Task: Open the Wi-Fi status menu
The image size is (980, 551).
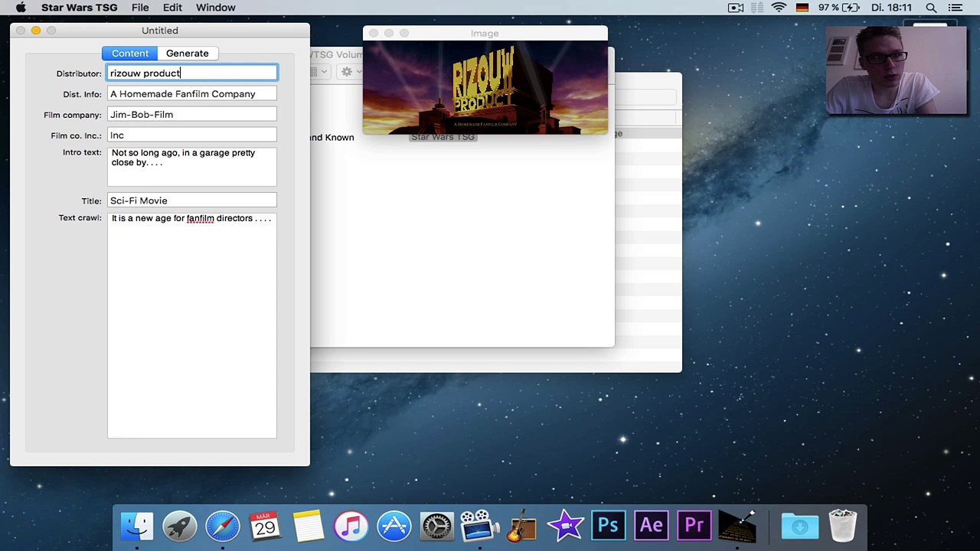Action: tap(779, 8)
